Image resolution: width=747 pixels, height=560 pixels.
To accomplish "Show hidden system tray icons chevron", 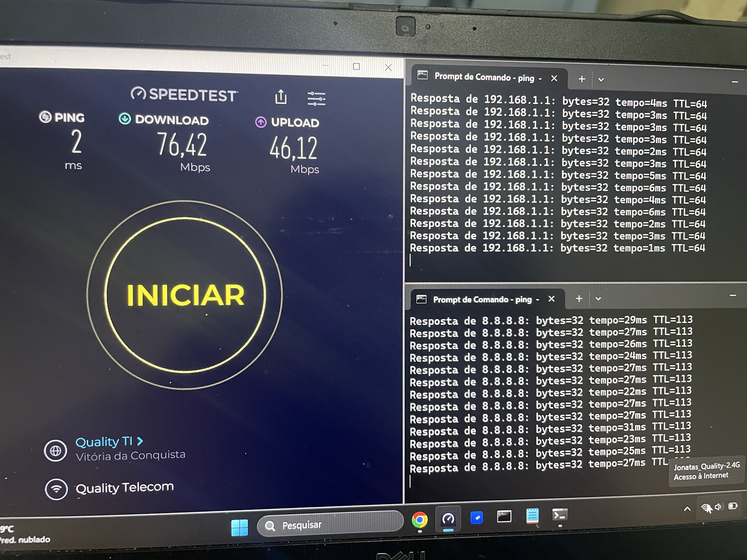I will [687, 509].
